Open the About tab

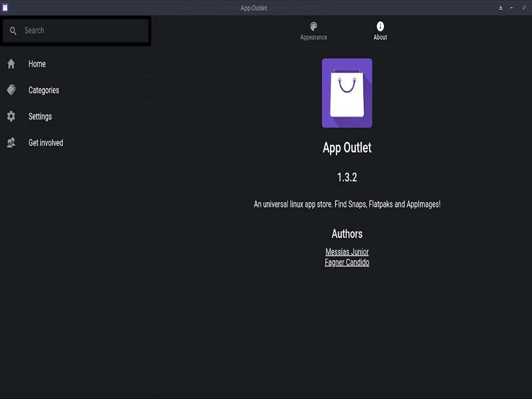(x=380, y=31)
